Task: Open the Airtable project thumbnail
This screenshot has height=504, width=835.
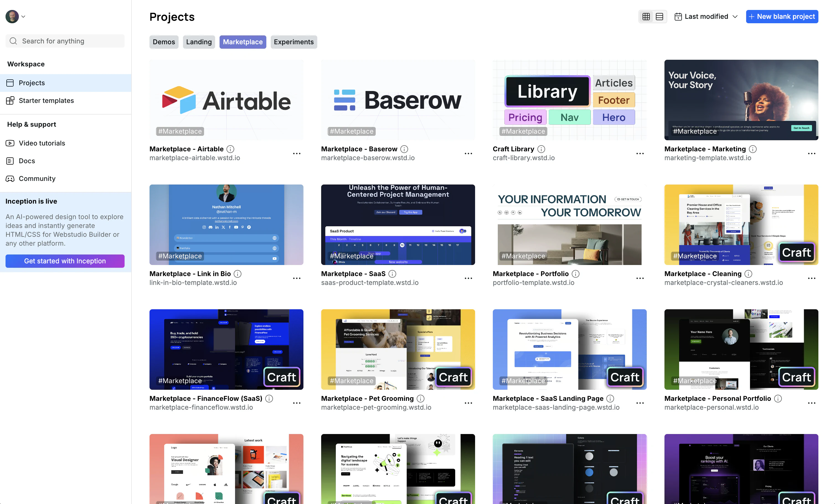Action: point(226,100)
